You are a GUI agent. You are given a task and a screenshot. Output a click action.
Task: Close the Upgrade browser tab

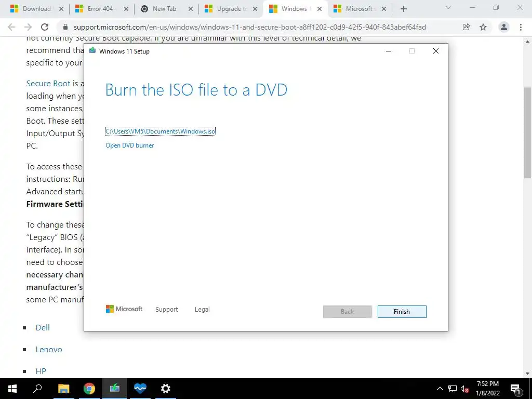click(255, 9)
